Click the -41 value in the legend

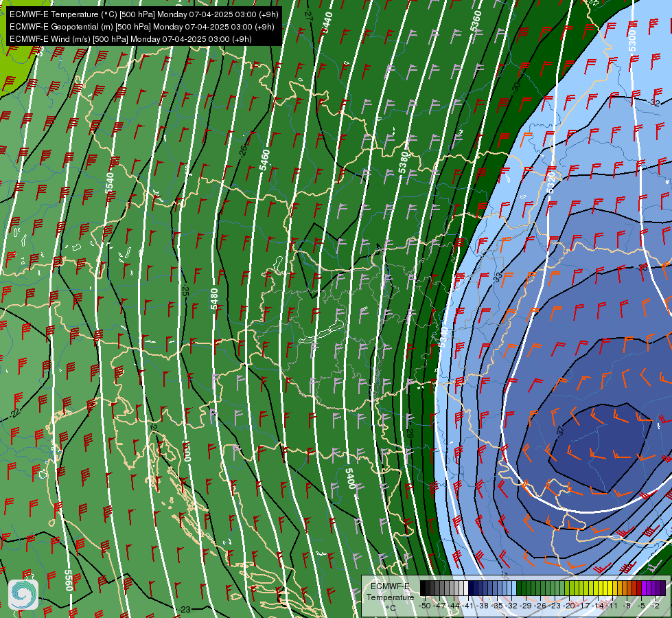click(x=467, y=606)
